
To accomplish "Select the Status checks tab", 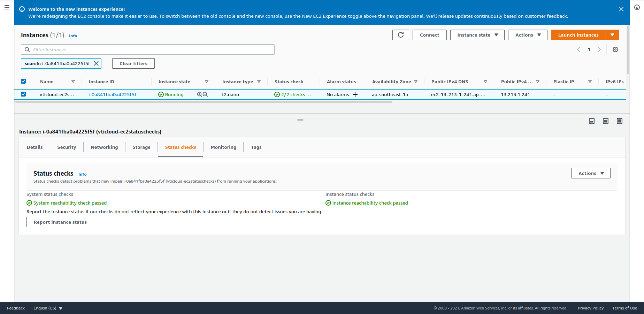I will click(x=181, y=147).
